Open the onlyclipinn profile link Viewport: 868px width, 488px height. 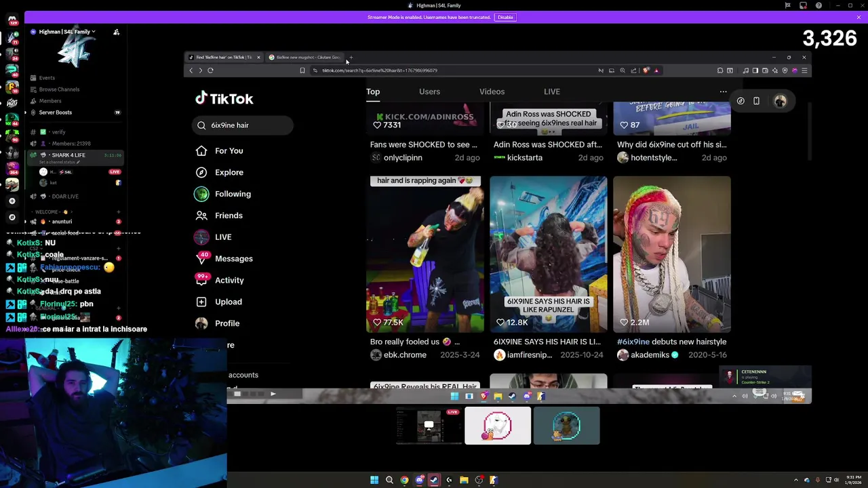tap(403, 158)
